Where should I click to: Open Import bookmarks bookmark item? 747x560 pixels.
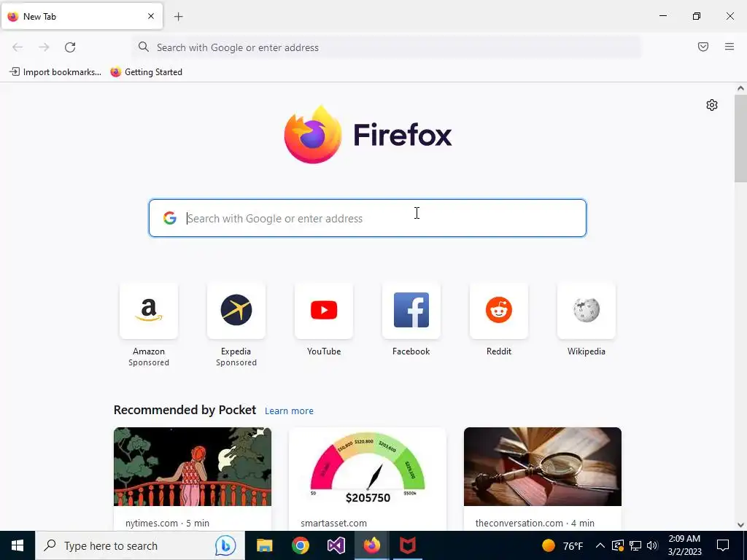pyautogui.click(x=55, y=72)
